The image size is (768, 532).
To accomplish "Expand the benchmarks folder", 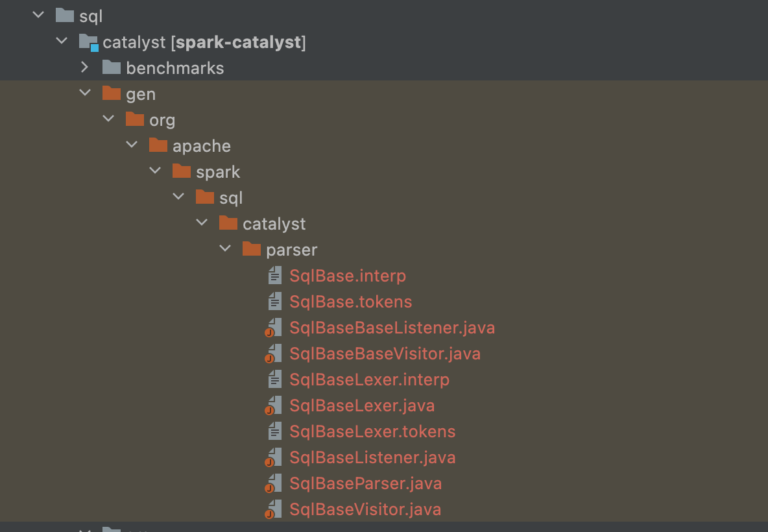I will 85,67.
